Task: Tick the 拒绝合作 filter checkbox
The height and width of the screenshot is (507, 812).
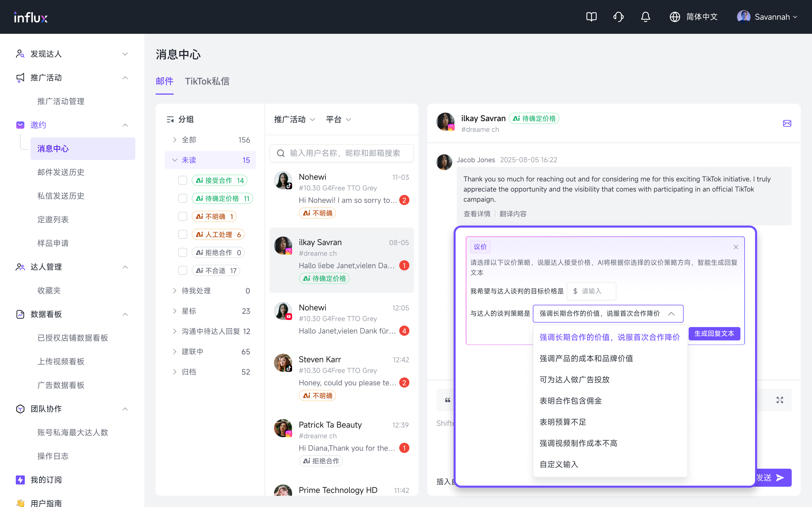Action: (182, 252)
